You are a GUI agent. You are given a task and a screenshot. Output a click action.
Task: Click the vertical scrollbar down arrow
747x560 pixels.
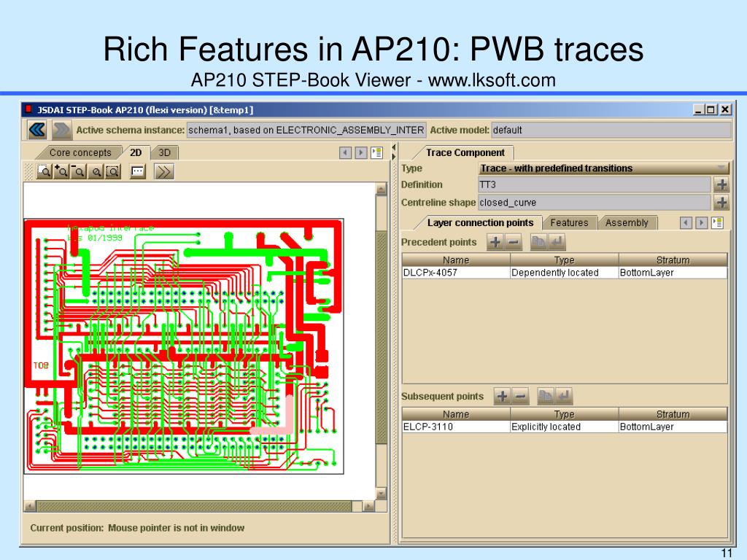tap(382, 494)
